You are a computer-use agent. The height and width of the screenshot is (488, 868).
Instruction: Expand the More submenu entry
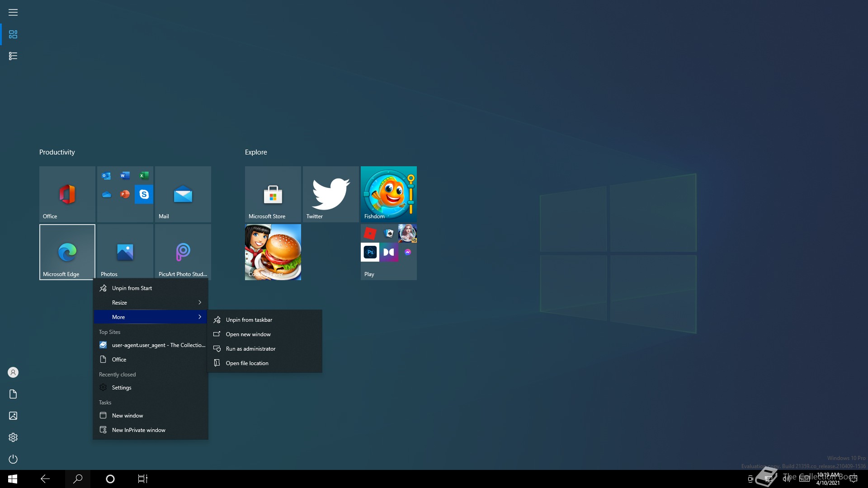click(x=151, y=317)
